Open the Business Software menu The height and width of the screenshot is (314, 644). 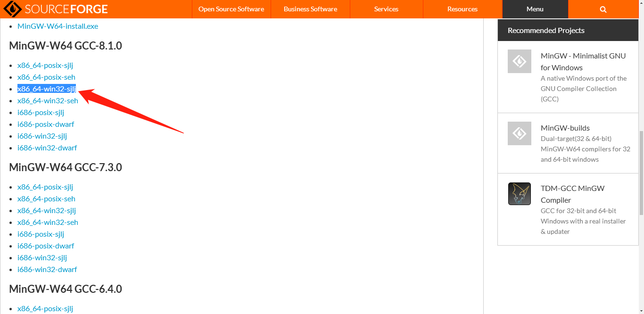tap(310, 9)
